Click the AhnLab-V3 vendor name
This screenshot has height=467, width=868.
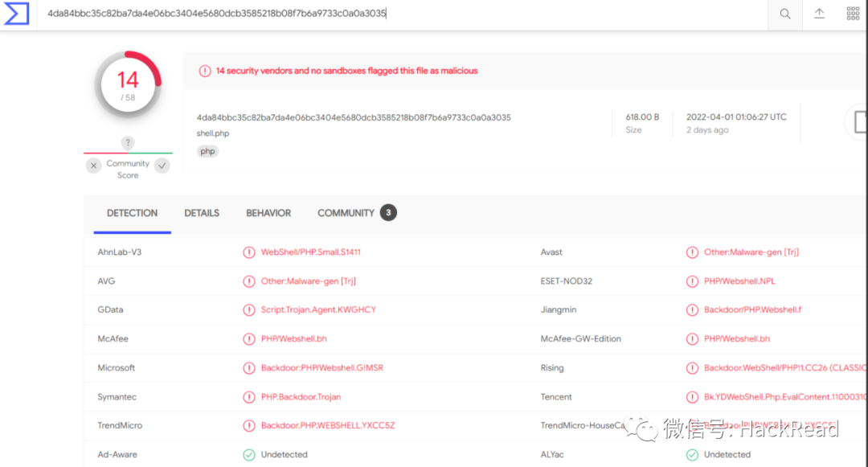(120, 252)
